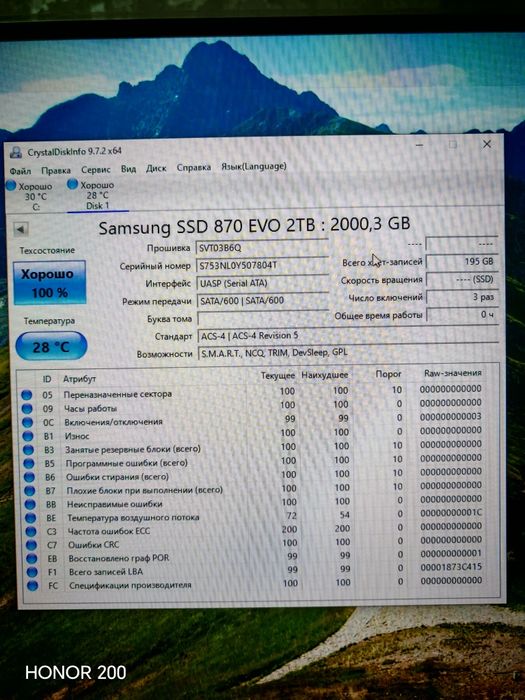Click the blue status dot for row B1
This screenshot has width=525, height=700.
click(x=28, y=436)
